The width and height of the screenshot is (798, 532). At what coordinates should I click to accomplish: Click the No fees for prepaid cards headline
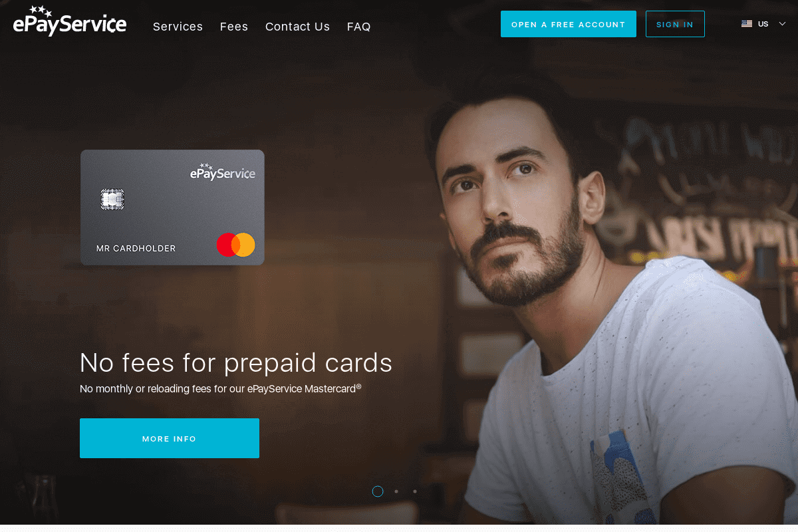click(236, 363)
